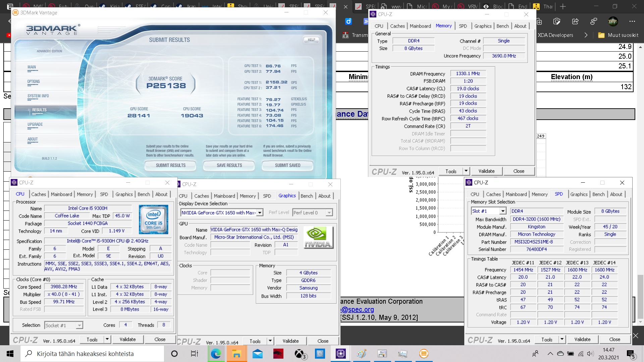Open Task View from the taskbar

[195, 354]
